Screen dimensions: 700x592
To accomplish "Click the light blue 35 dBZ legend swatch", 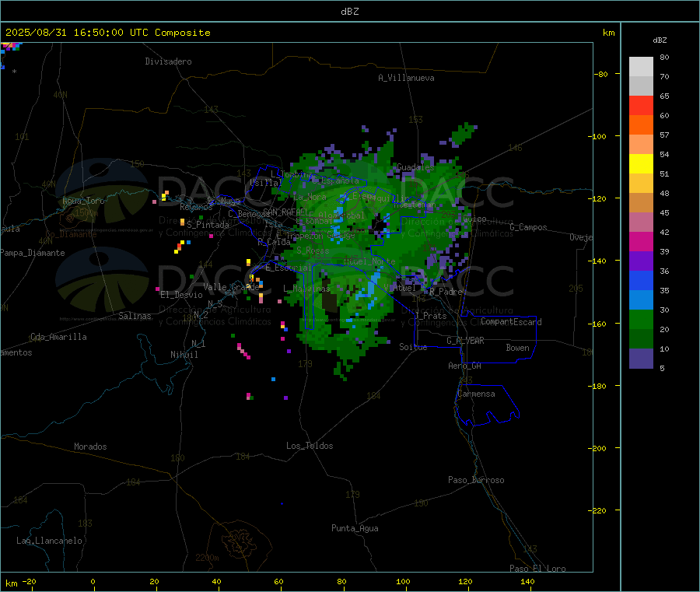I will [x=641, y=300].
